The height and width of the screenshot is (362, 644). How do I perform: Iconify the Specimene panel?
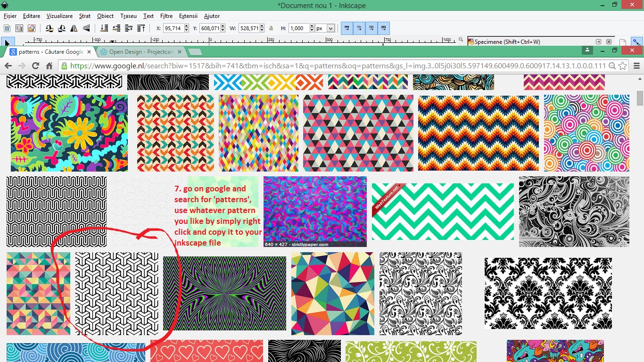598,41
